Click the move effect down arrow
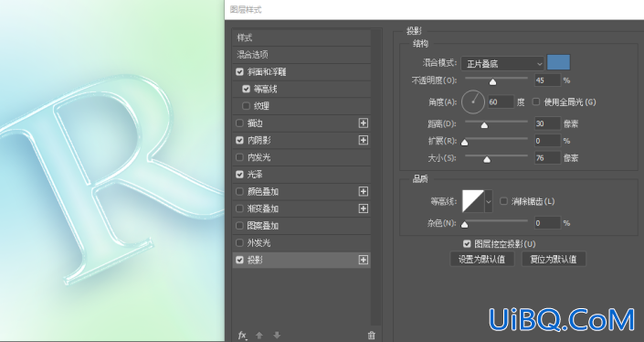 277,336
